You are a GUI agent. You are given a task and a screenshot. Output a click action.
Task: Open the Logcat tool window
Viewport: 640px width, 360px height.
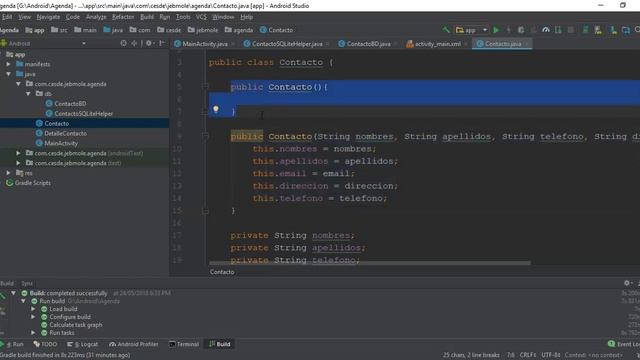click(x=83, y=344)
